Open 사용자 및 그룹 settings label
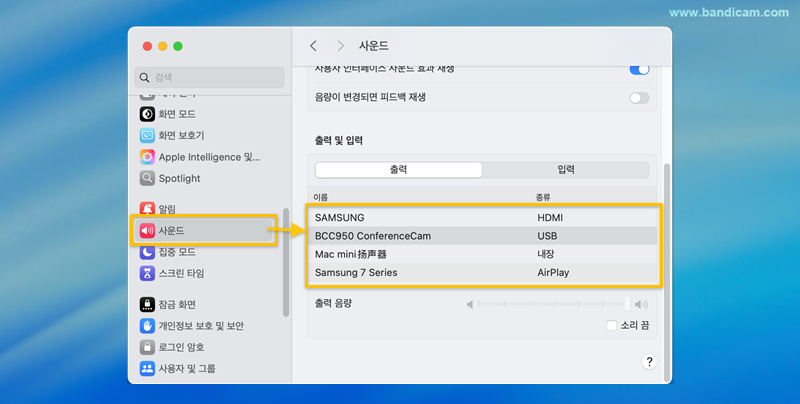Image resolution: width=800 pixels, height=404 pixels. (187, 368)
